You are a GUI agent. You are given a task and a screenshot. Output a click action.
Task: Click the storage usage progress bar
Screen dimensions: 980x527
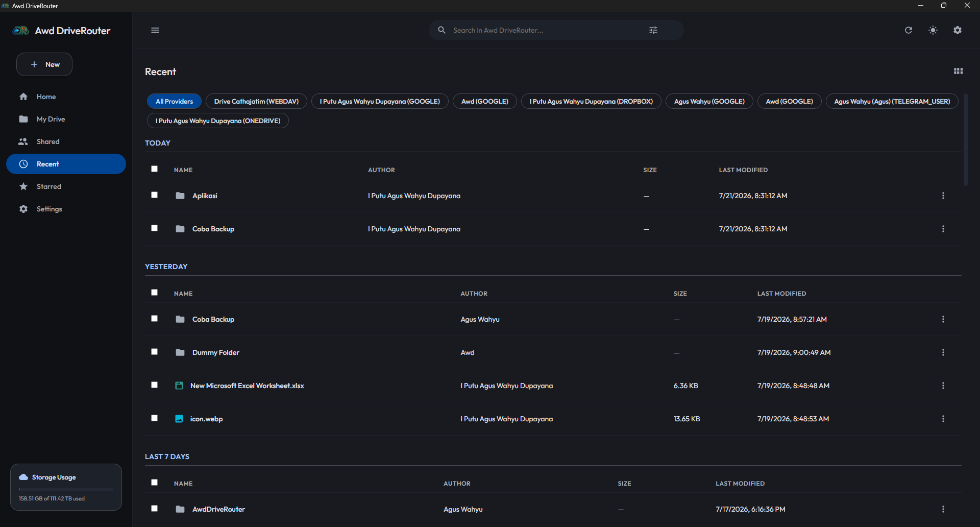click(66, 489)
